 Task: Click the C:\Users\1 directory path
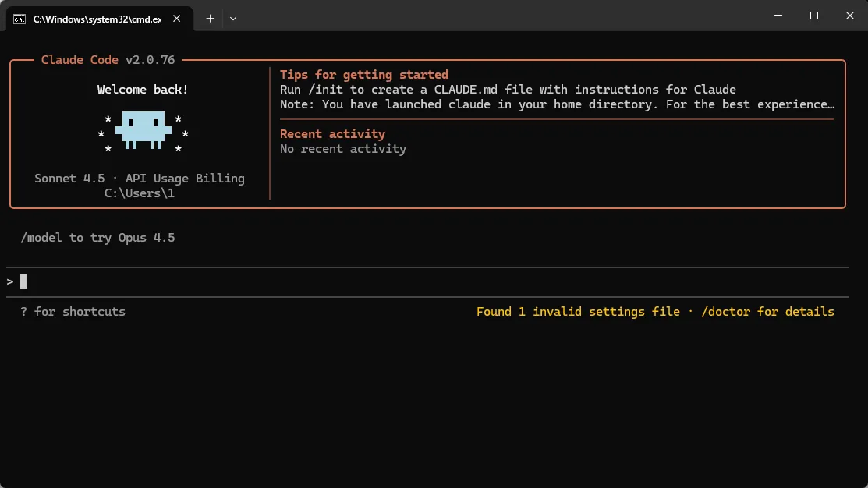140,193
